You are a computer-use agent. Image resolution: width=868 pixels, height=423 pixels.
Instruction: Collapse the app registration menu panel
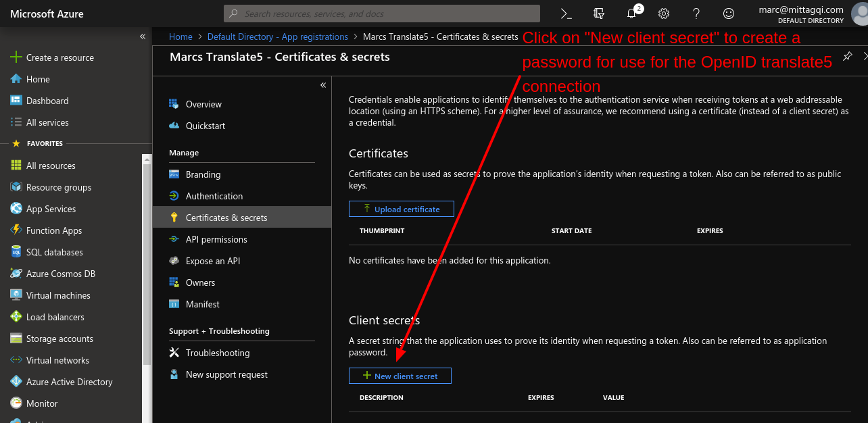(323, 85)
